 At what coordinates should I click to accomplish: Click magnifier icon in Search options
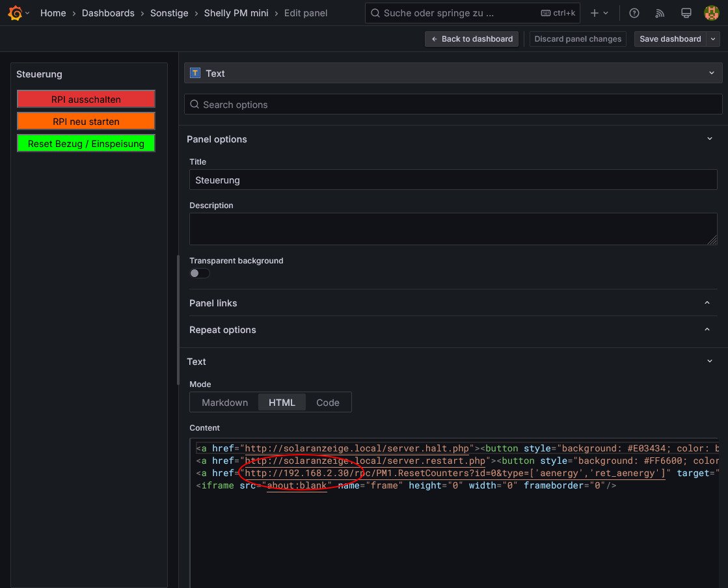coord(195,105)
